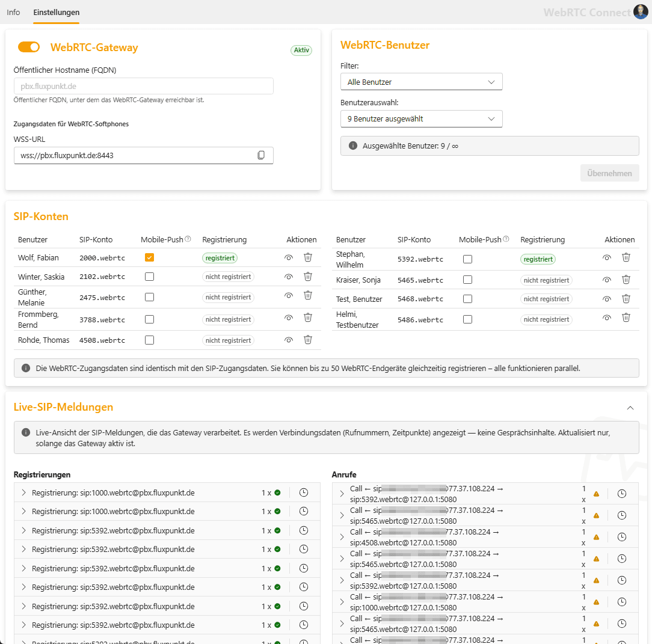Expand call entry to sip:1000.webrtc
Image resolution: width=652 pixels, height=644 pixels.
click(342, 601)
